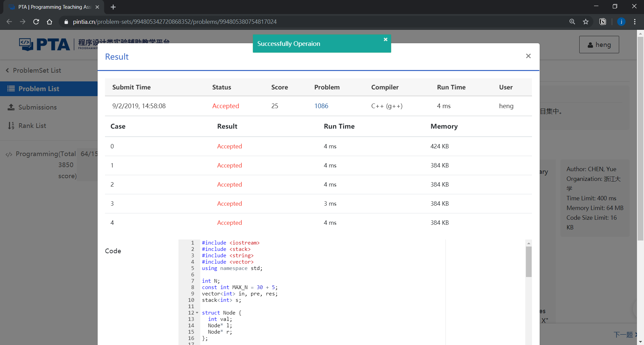Bookmark this page with the star icon
644x345 pixels.
(x=586, y=22)
